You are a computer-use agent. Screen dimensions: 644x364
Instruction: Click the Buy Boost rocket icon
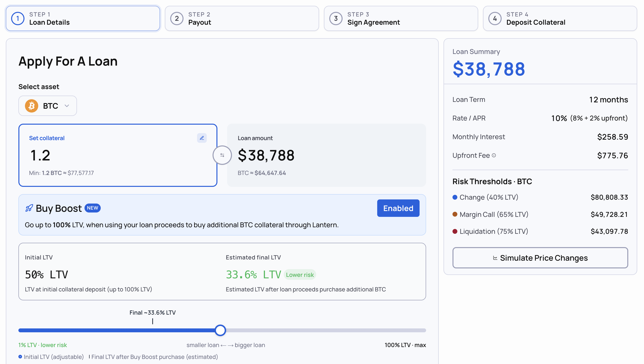point(29,208)
